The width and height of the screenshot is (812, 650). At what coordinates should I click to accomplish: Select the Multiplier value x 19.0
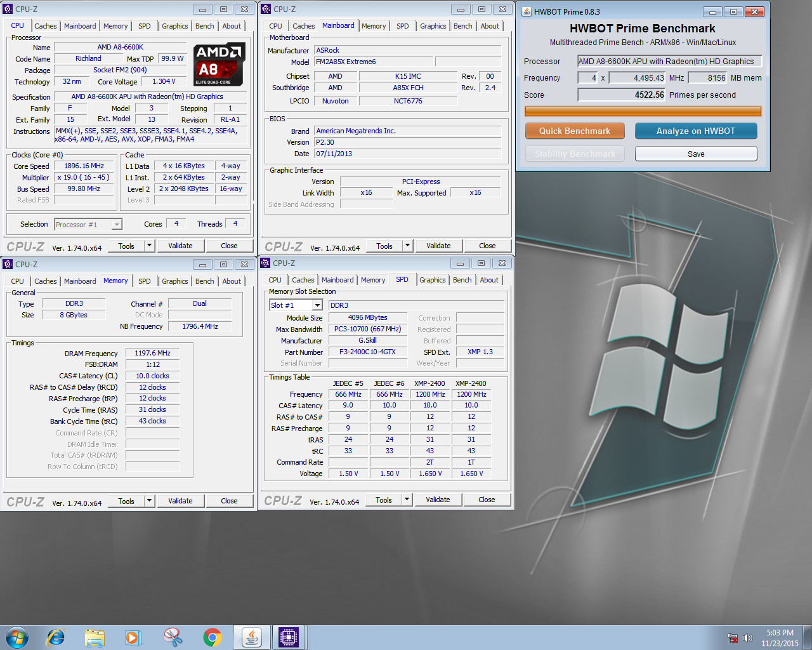pos(84,177)
